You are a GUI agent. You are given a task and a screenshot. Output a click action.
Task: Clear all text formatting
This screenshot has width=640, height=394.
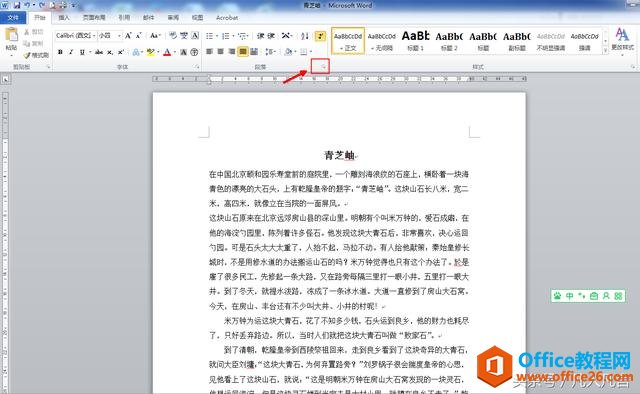tap(173, 36)
